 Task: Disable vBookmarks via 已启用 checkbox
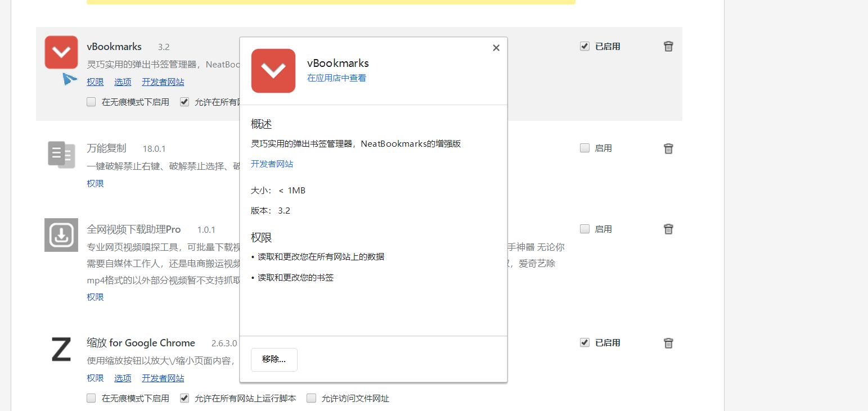(x=584, y=46)
